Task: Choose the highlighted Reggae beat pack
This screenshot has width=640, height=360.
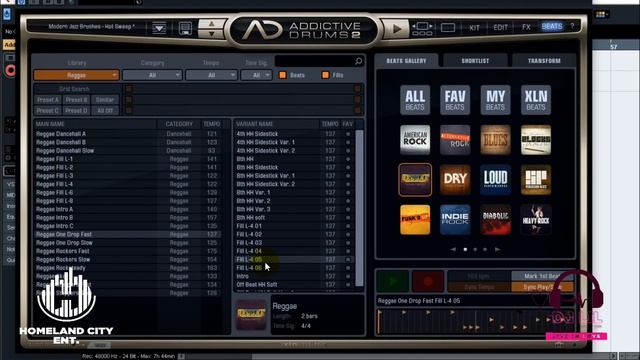Action: pos(415,180)
